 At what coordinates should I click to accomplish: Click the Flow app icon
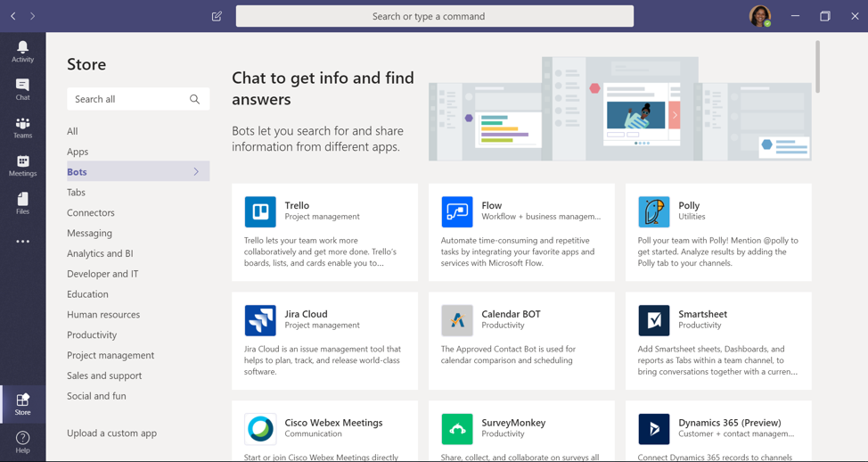457,211
